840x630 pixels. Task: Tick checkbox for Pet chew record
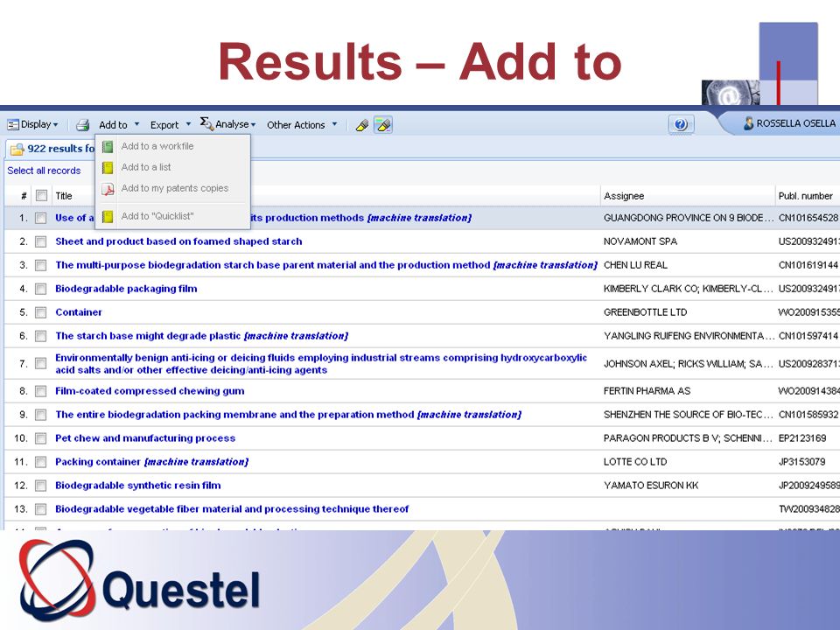click(41, 438)
